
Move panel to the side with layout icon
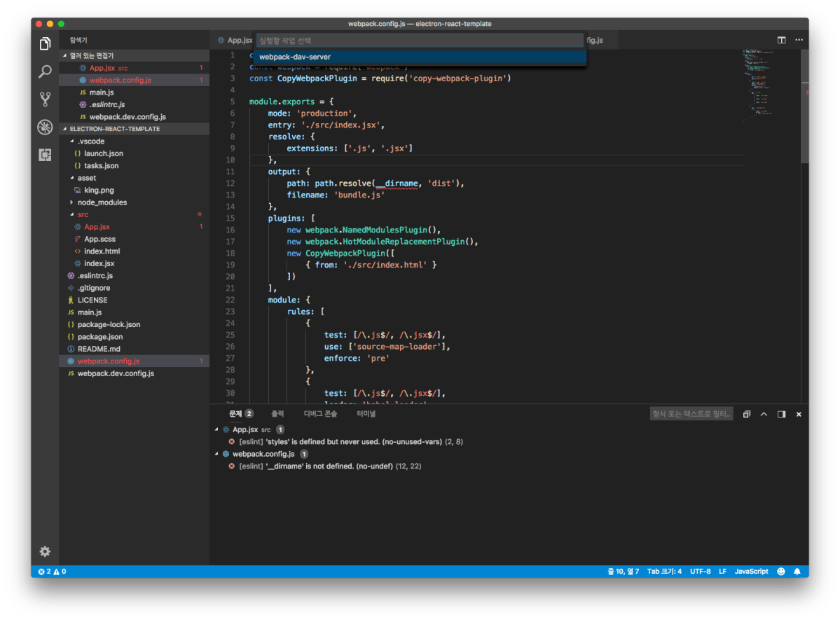pos(782,414)
